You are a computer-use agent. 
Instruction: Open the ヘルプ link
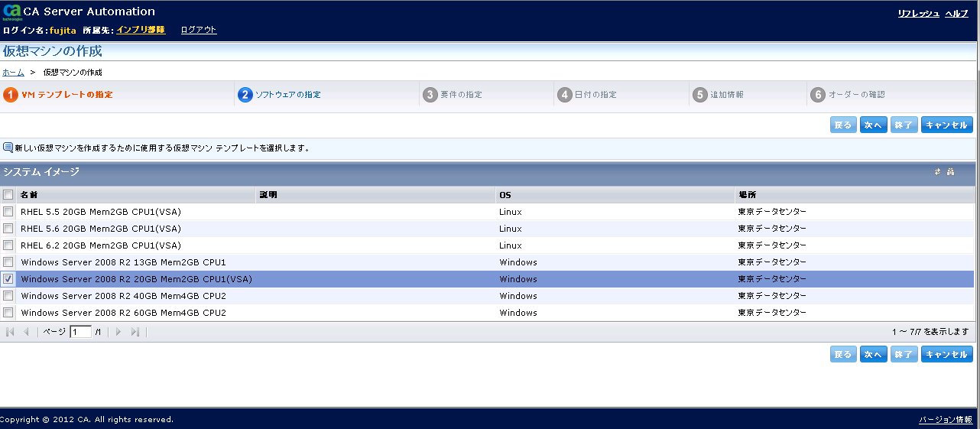pyautogui.click(x=956, y=14)
